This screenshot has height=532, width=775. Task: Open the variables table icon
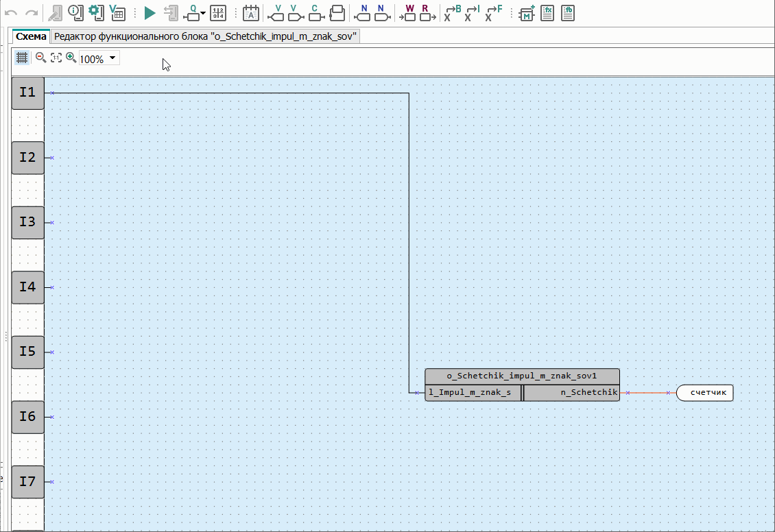(x=117, y=13)
